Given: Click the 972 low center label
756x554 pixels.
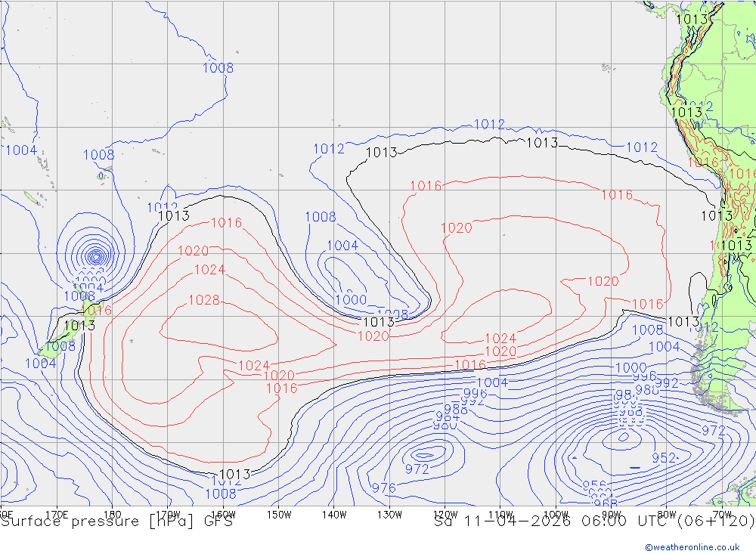Looking at the screenshot, I should (417, 469).
